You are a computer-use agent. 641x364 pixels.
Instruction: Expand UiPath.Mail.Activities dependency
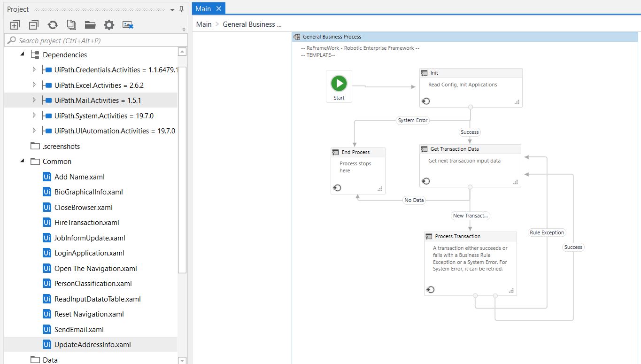(34, 100)
